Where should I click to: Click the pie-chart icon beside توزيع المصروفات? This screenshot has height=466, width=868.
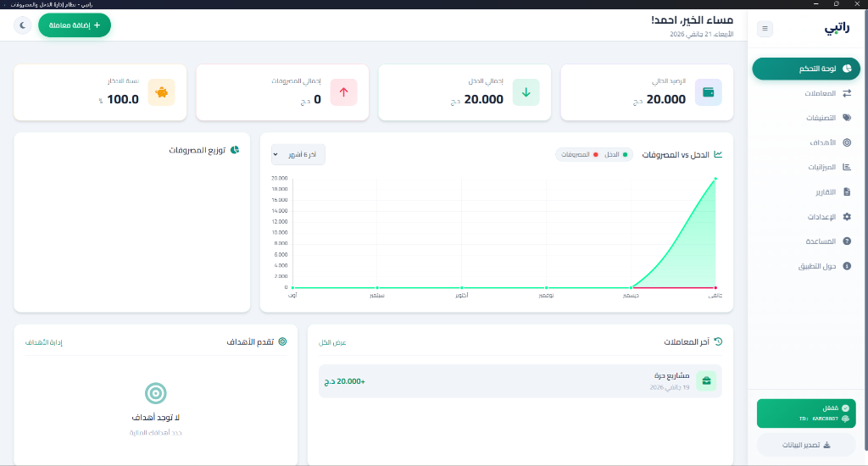point(235,150)
